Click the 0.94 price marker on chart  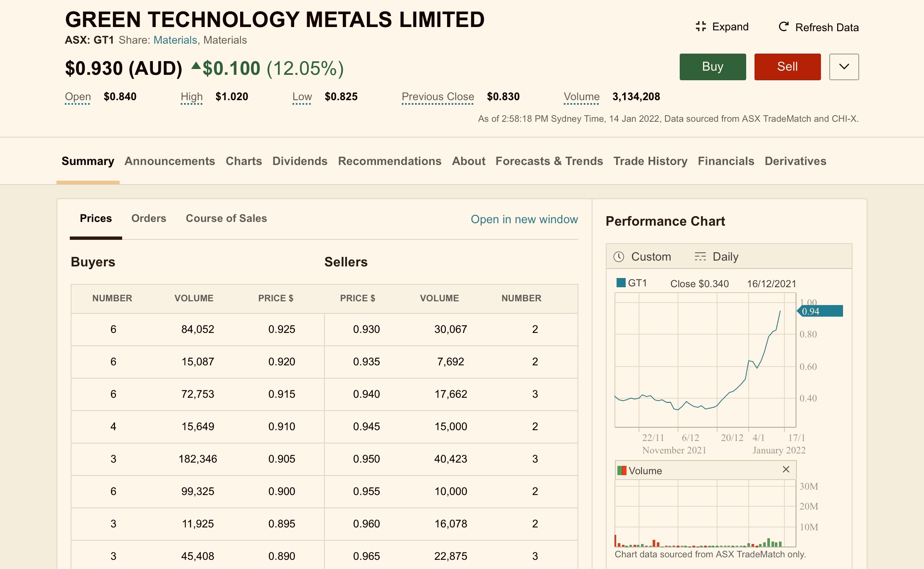click(820, 311)
